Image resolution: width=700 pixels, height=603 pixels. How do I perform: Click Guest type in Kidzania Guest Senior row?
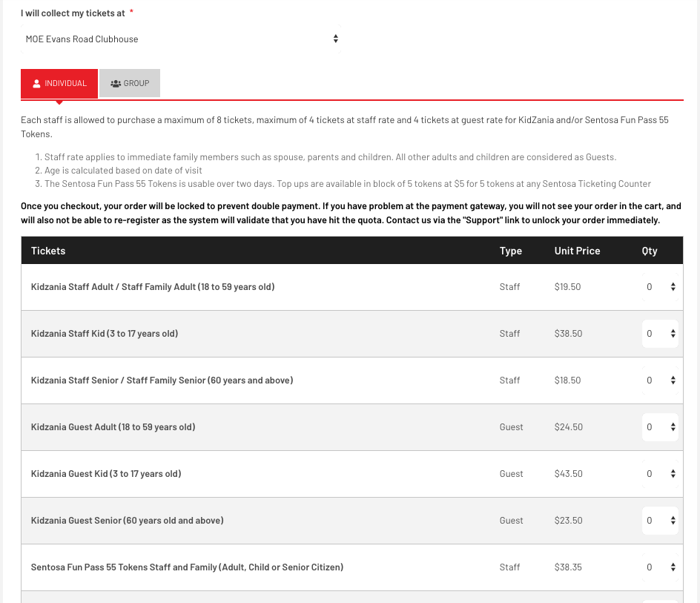pos(511,521)
